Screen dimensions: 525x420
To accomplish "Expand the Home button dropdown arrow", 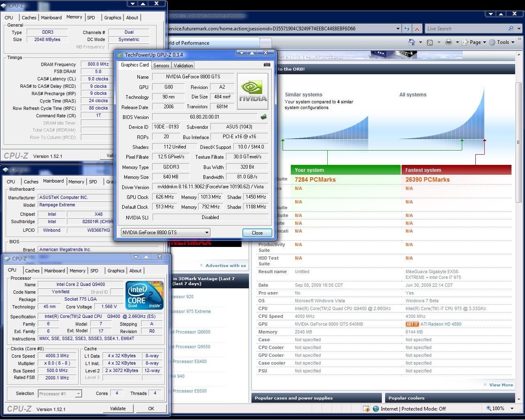I will (x=420, y=42).
